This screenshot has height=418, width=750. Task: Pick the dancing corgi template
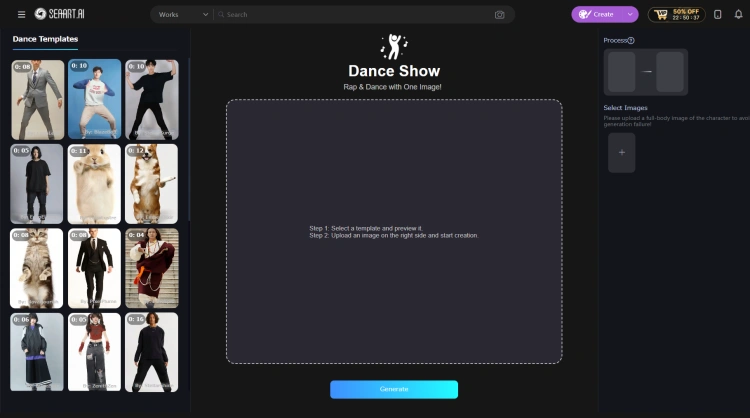click(152, 184)
